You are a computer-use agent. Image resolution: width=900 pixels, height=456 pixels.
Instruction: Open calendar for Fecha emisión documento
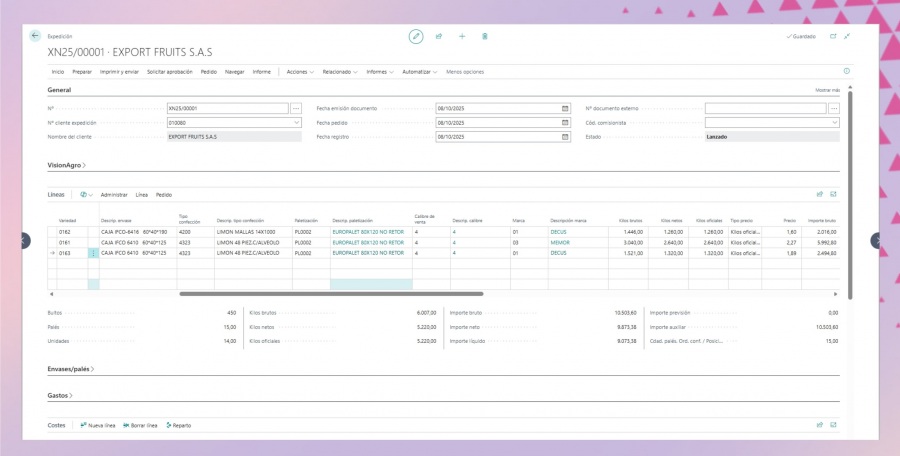(565, 107)
